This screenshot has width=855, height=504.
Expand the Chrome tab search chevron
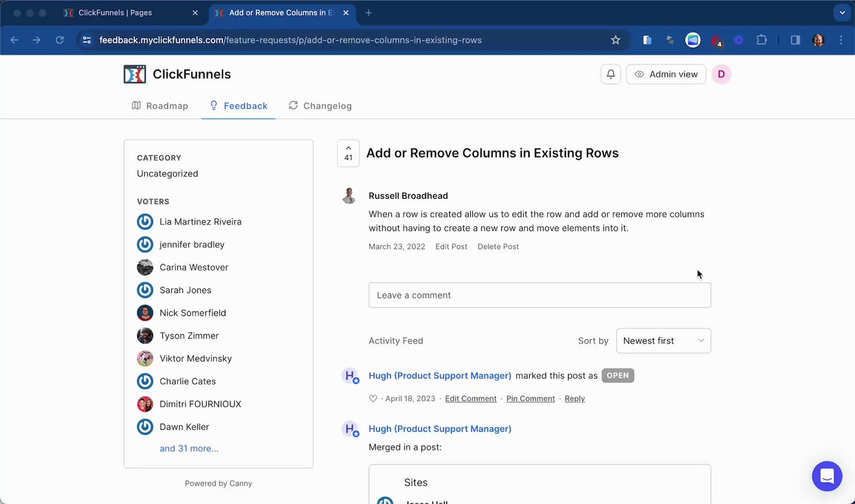point(842,13)
